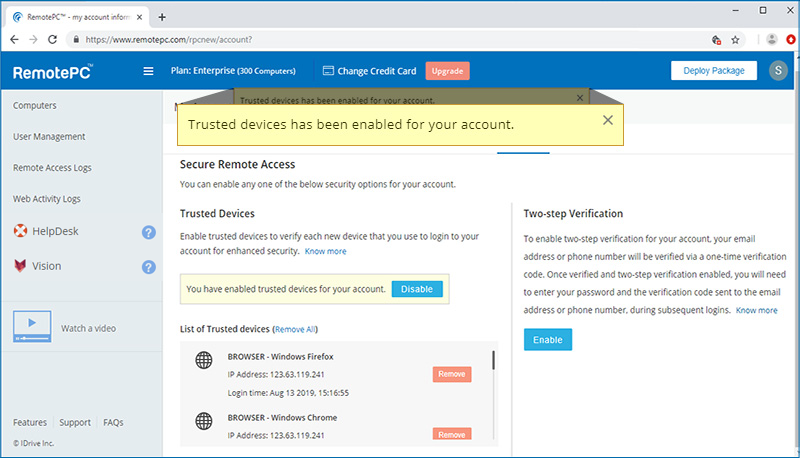Viewport: 800px width, 458px height.
Task: Open User Management in sidebar
Action: [49, 137]
